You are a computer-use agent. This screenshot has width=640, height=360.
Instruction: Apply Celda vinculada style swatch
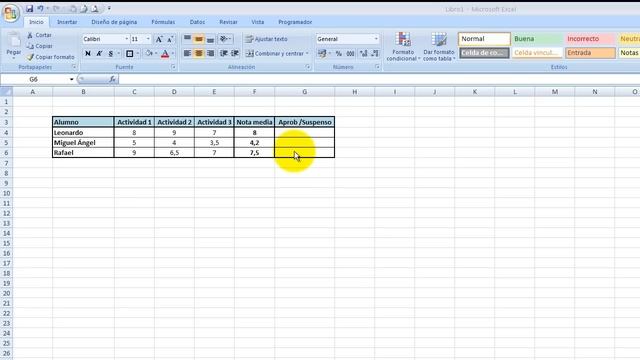coord(537,53)
